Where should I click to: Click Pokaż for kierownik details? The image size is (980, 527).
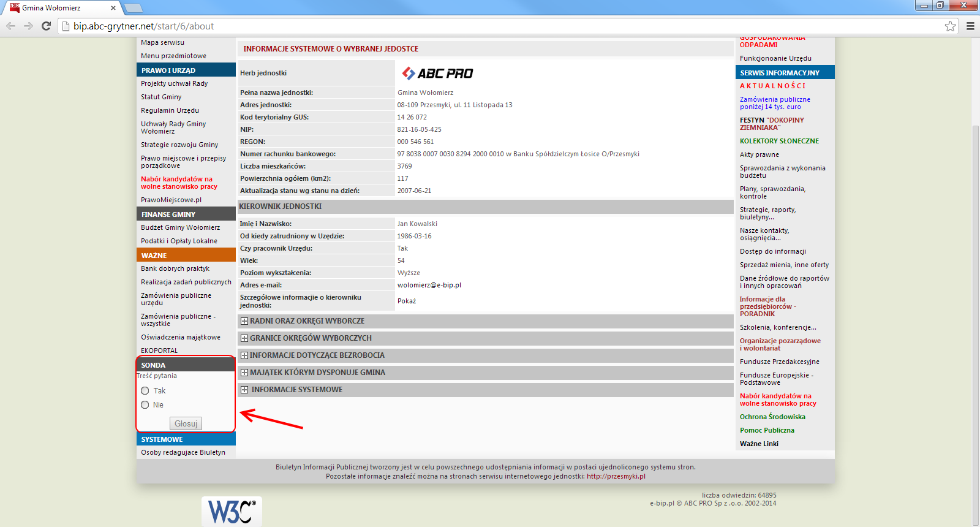(407, 301)
